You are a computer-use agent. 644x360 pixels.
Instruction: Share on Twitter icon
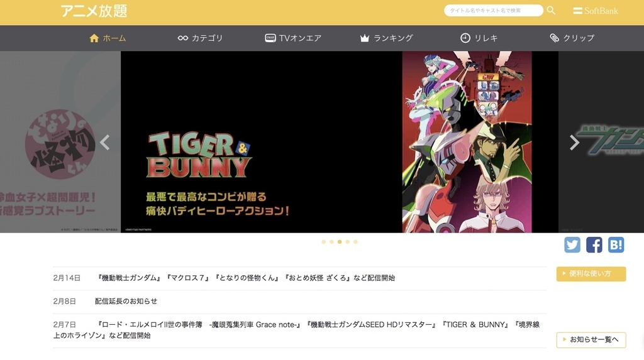[572, 244]
